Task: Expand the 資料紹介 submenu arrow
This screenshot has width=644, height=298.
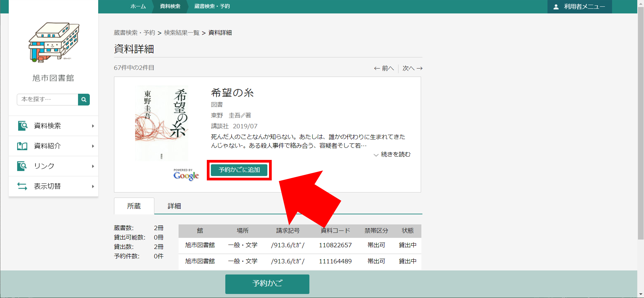Action: [x=93, y=146]
